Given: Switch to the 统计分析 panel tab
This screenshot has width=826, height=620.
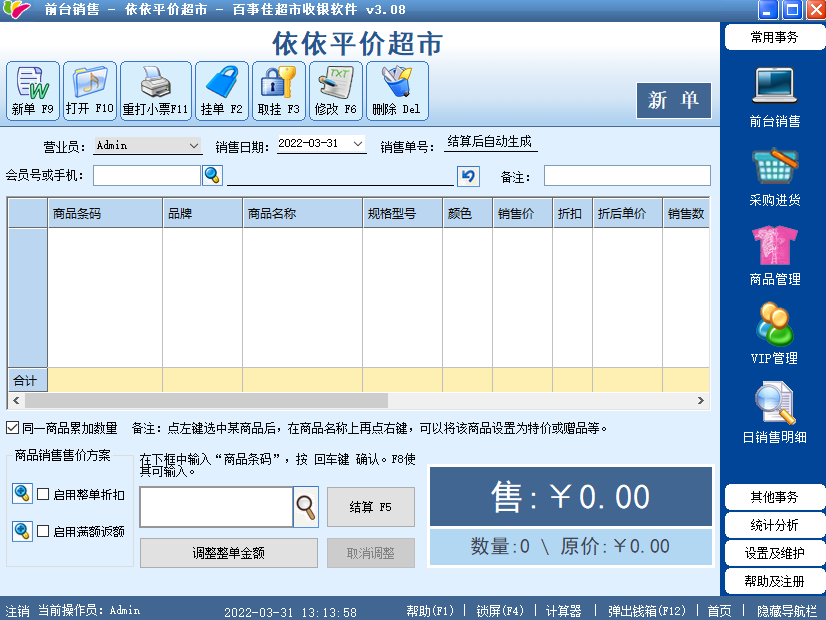Looking at the screenshot, I should (774, 526).
